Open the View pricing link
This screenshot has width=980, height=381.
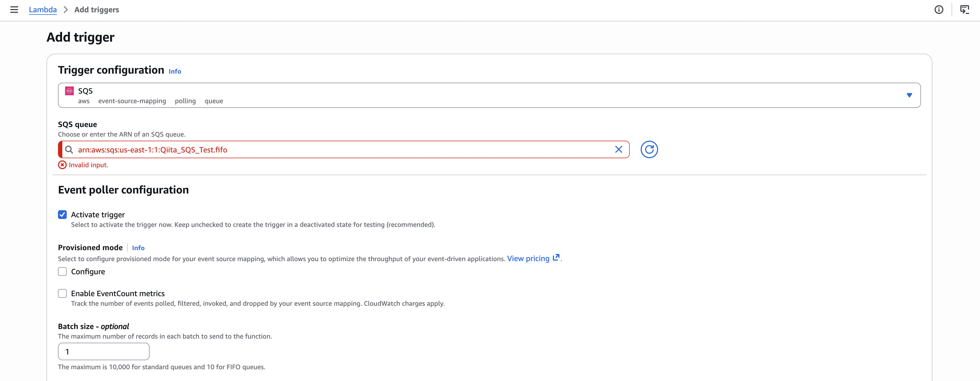click(528, 258)
